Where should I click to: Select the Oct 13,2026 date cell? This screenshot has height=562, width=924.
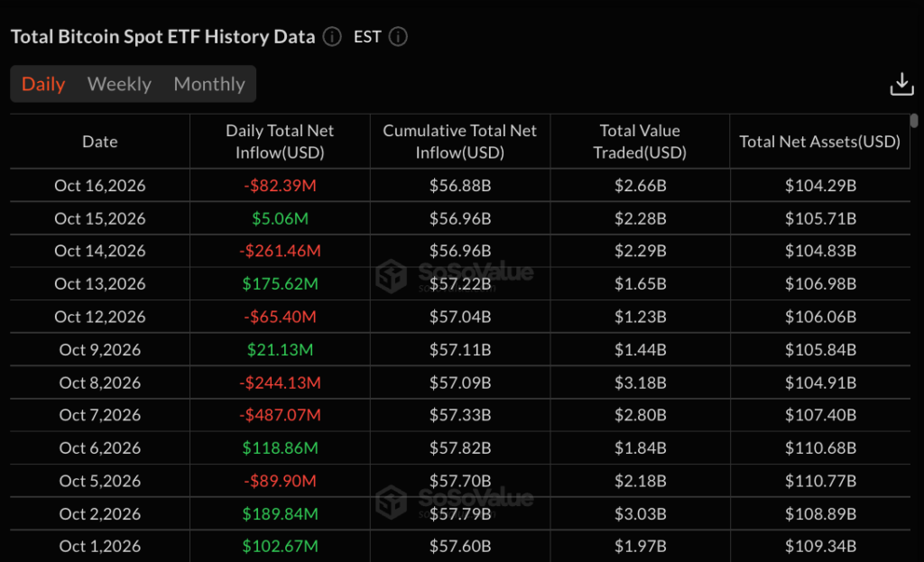coord(100,284)
